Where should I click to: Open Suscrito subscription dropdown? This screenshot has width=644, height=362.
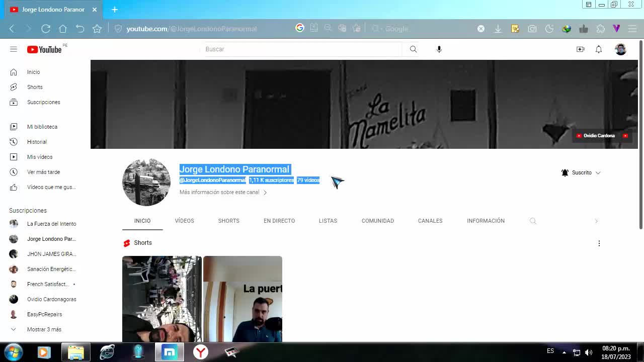(581, 172)
